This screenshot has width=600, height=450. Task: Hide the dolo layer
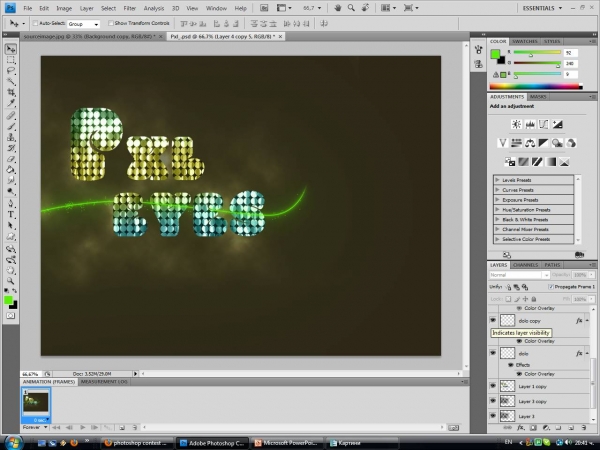[x=493, y=353]
